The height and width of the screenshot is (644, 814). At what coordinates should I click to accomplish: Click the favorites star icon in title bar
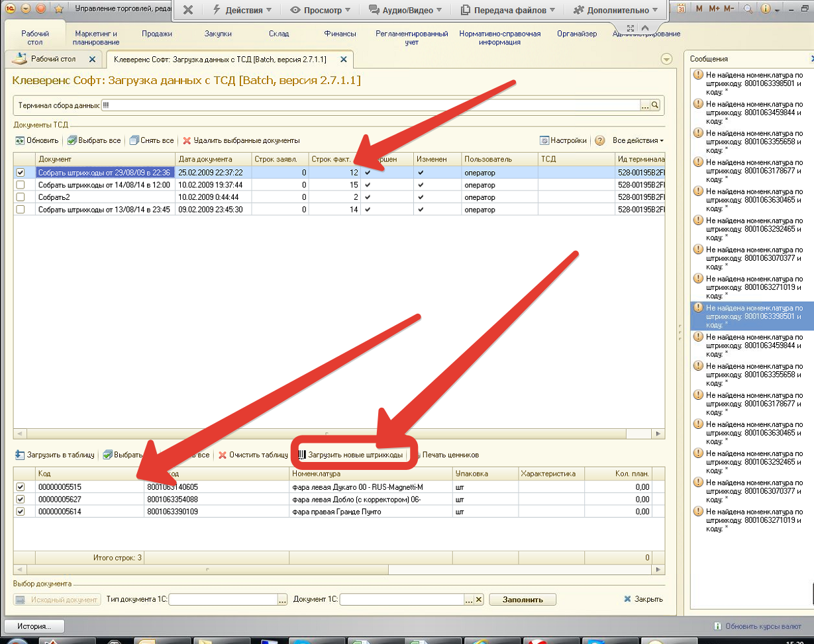click(58, 9)
